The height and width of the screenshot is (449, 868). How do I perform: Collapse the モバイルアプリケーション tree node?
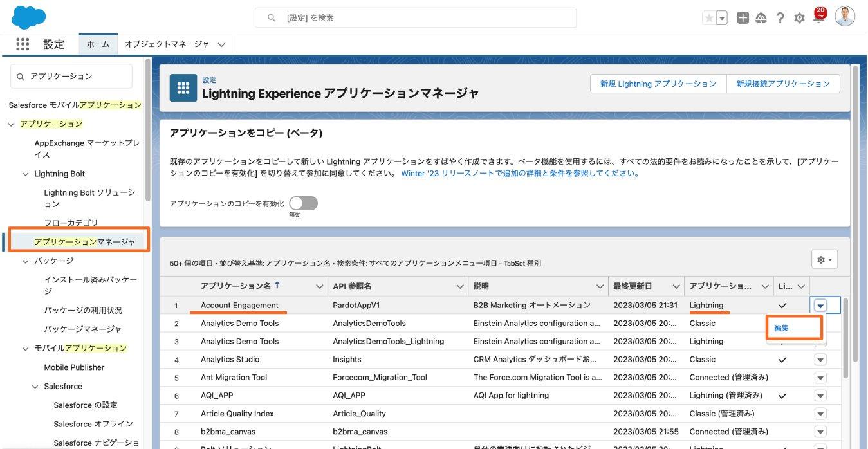pyautogui.click(x=26, y=348)
